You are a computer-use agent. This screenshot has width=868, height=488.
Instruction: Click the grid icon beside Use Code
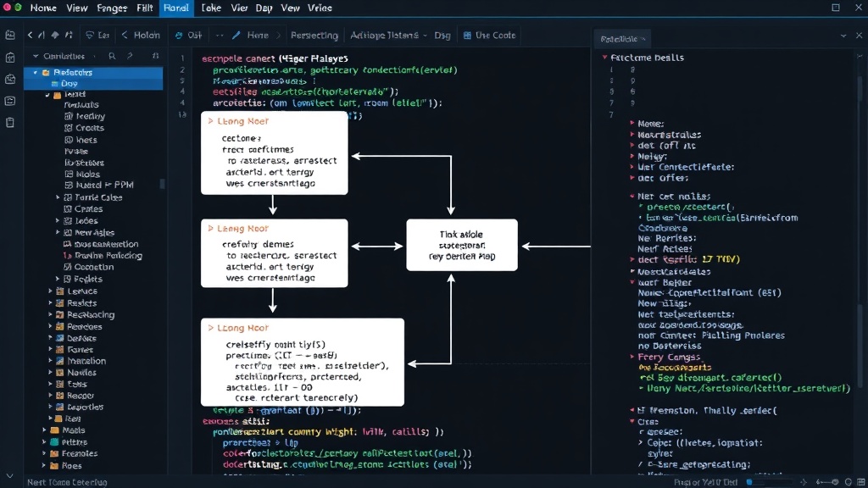(467, 35)
